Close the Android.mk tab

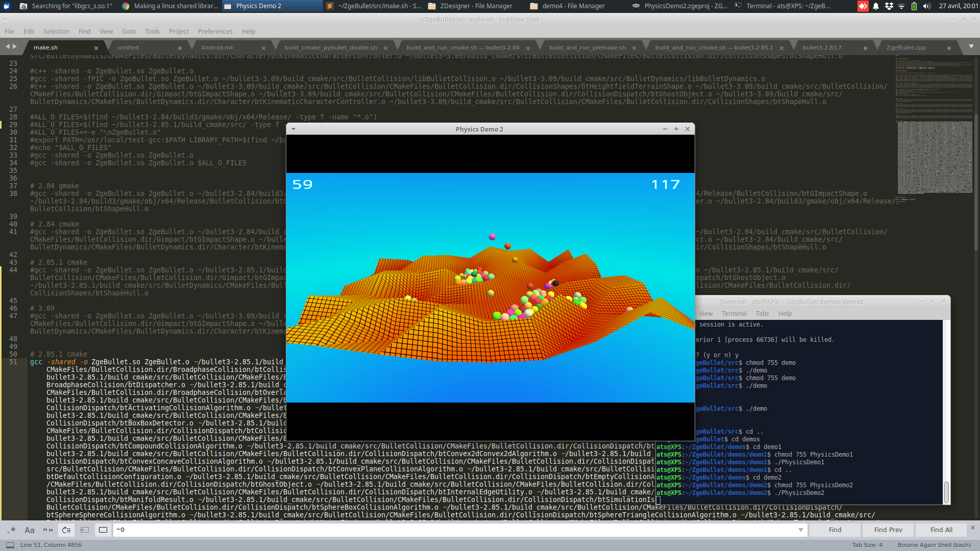click(x=263, y=48)
